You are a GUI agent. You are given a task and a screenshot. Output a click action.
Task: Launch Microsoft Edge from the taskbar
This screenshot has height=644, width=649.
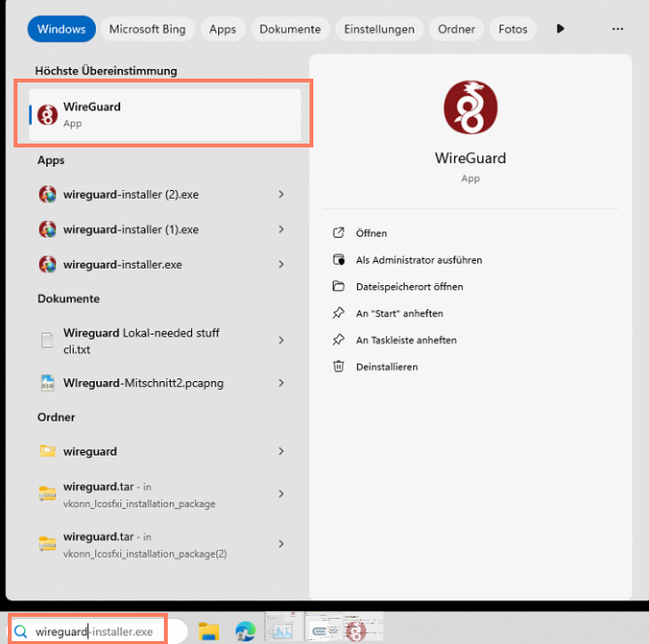[245, 631]
